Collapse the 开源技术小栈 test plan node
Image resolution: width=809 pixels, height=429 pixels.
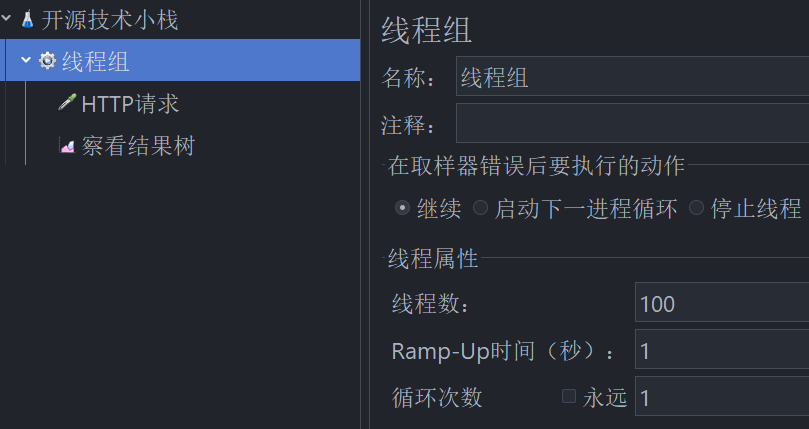[6, 19]
